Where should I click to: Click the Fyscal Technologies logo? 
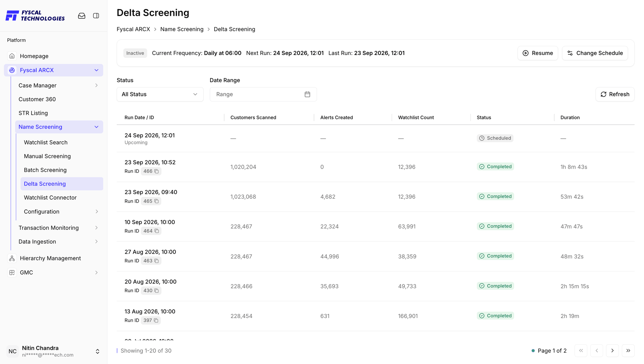[35, 15]
